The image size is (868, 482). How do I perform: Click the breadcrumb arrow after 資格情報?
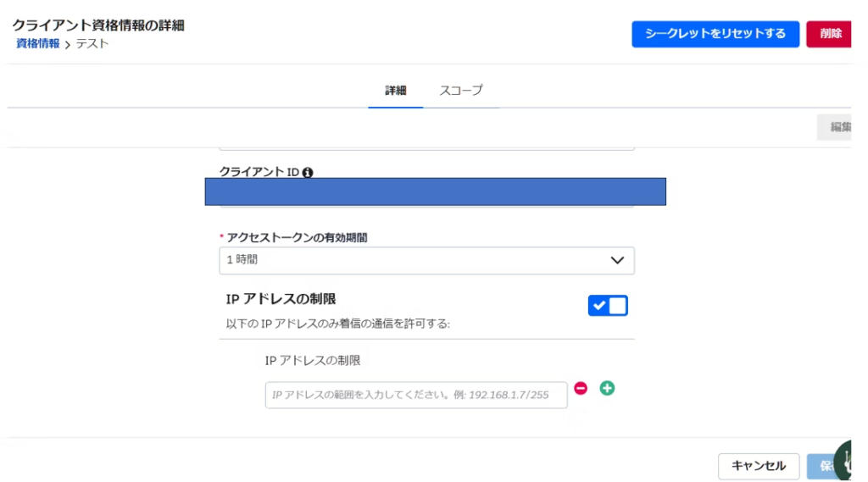(x=67, y=44)
